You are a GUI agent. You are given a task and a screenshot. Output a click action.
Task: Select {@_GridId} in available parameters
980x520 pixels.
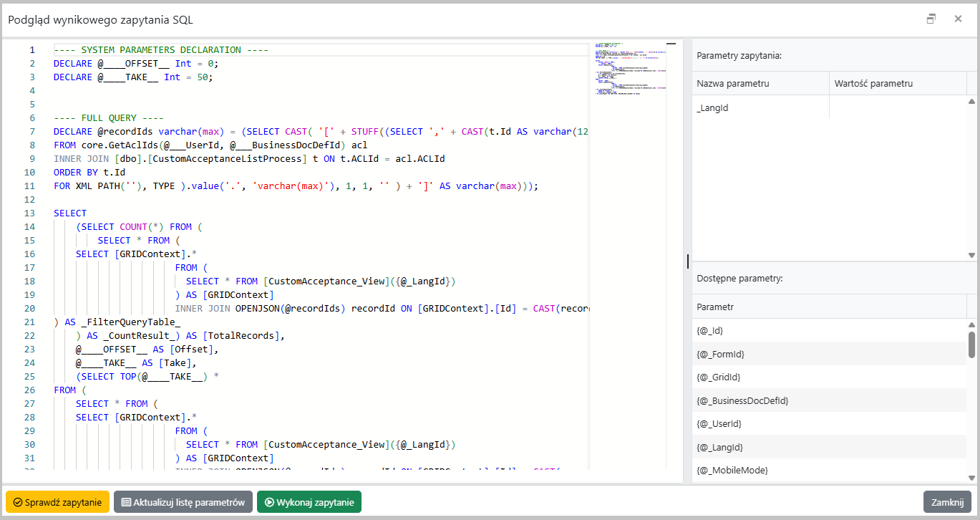click(x=829, y=377)
